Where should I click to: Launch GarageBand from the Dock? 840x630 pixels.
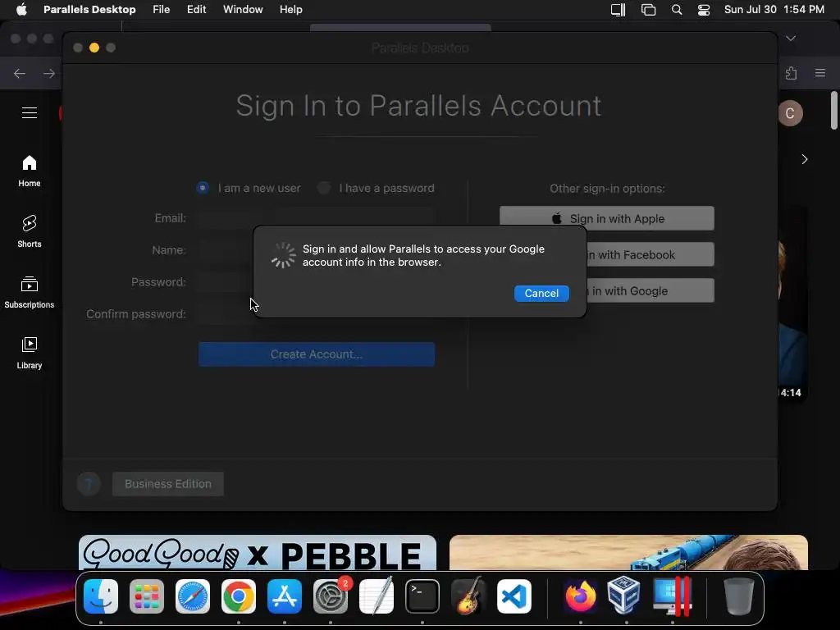point(468,596)
